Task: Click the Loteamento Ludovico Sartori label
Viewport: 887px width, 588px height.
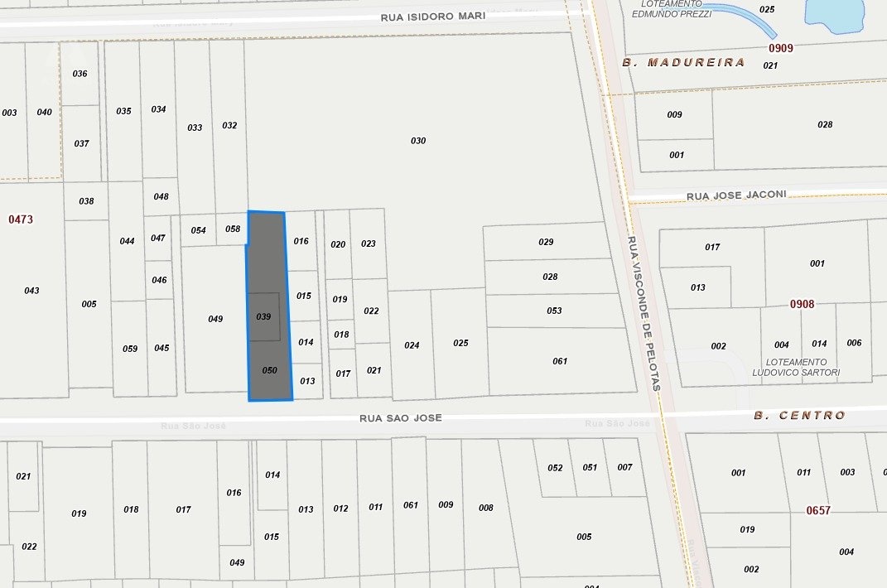Action: click(795, 368)
